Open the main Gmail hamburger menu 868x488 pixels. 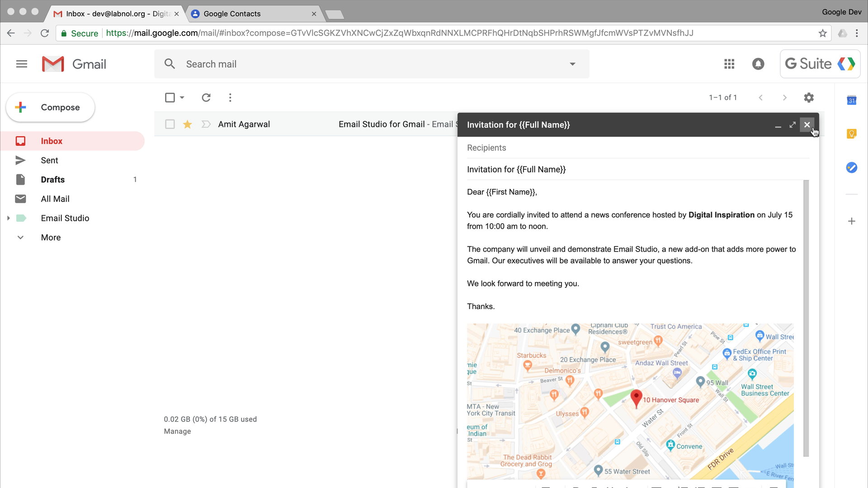tap(21, 64)
